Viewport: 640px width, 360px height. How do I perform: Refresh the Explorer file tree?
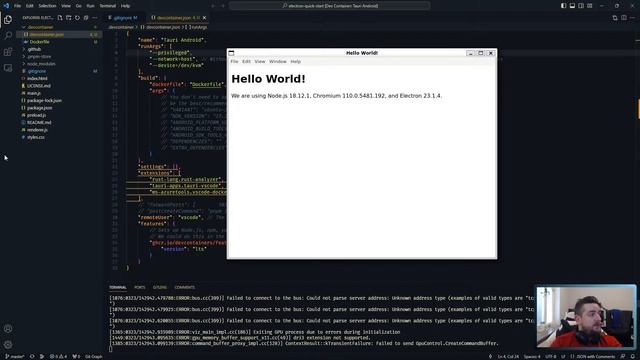[77, 18]
